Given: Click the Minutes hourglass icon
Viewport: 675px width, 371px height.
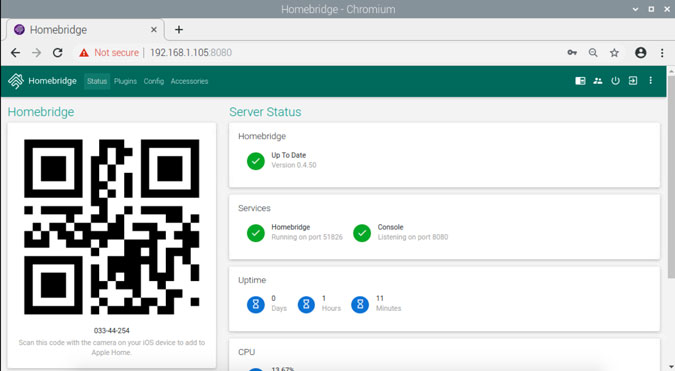Looking at the screenshot, I should [360, 305].
